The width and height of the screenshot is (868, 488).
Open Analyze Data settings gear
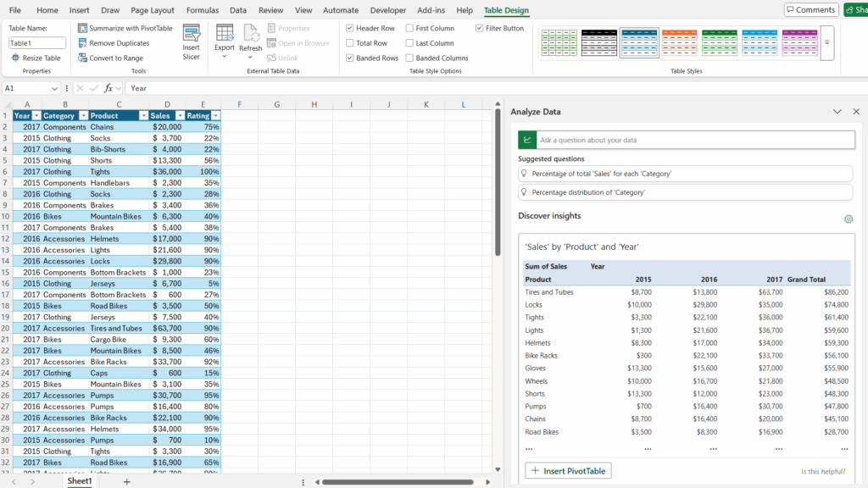(x=849, y=219)
